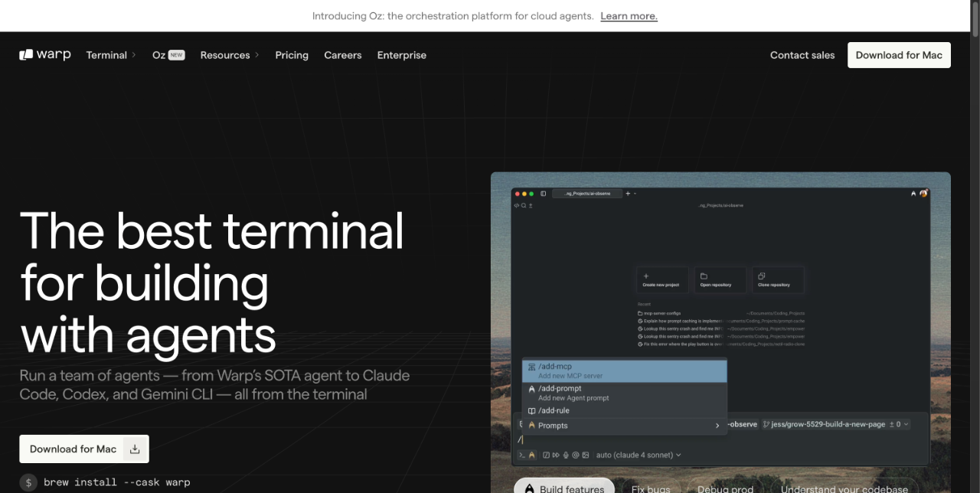Open a new terminal tab with the plus icon

628,194
